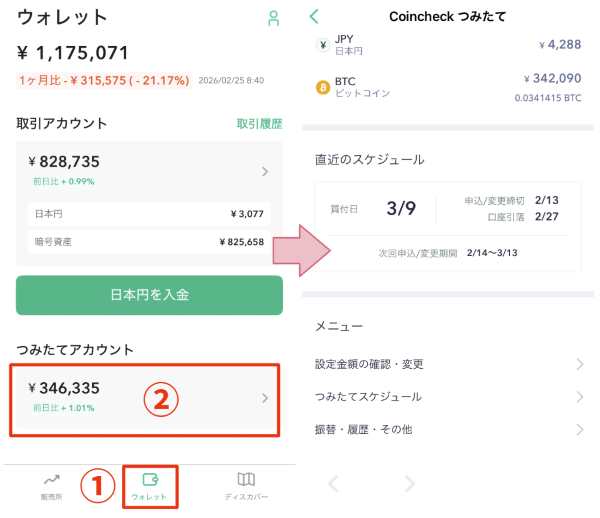Open the つみたてスケジュール menu item
This screenshot has width=600, height=518.
tap(447, 397)
